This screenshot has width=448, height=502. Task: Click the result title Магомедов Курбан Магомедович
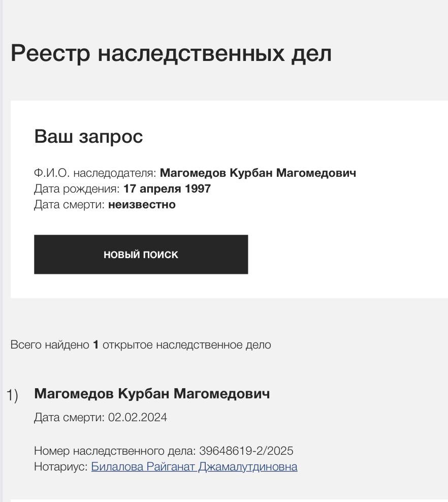click(x=152, y=394)
